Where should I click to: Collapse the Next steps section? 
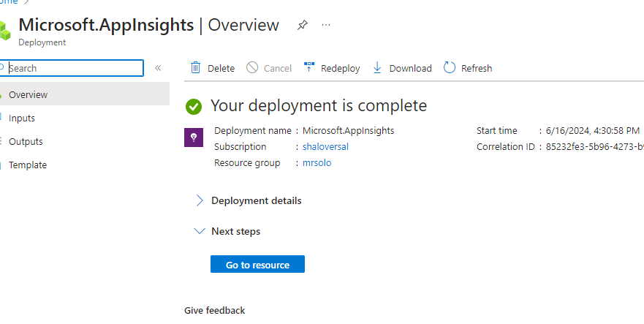point(200,231)
